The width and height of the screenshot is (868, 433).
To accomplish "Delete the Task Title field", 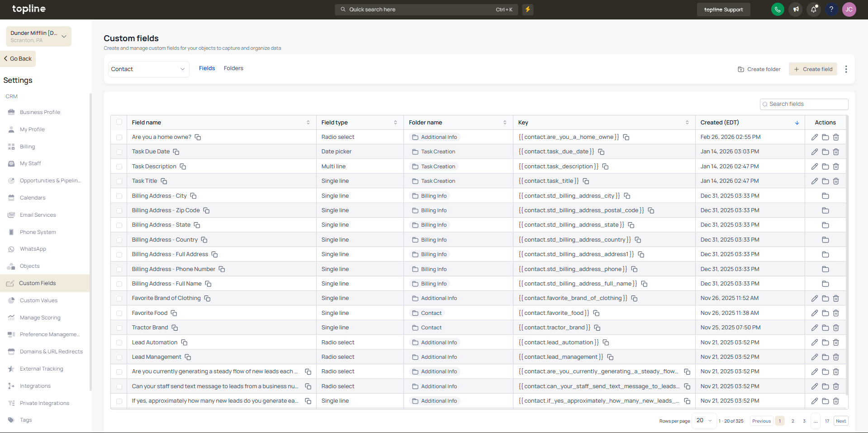I will tap(836, 181).
